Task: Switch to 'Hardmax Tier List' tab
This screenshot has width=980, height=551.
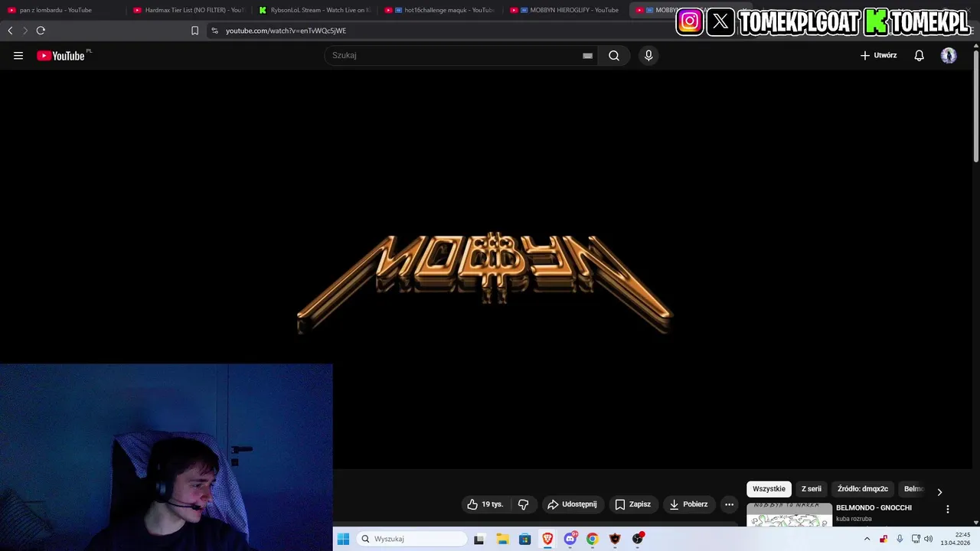Action: [x=188, y=10]
